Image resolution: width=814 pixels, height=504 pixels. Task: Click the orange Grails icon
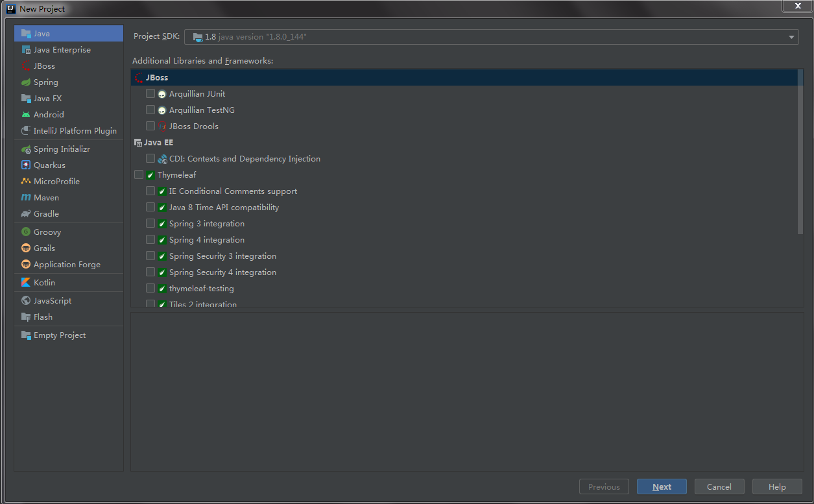26,248
